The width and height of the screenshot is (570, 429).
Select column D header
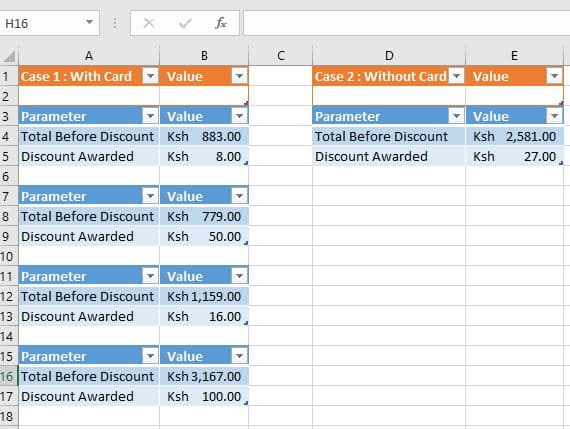(389, 56)
